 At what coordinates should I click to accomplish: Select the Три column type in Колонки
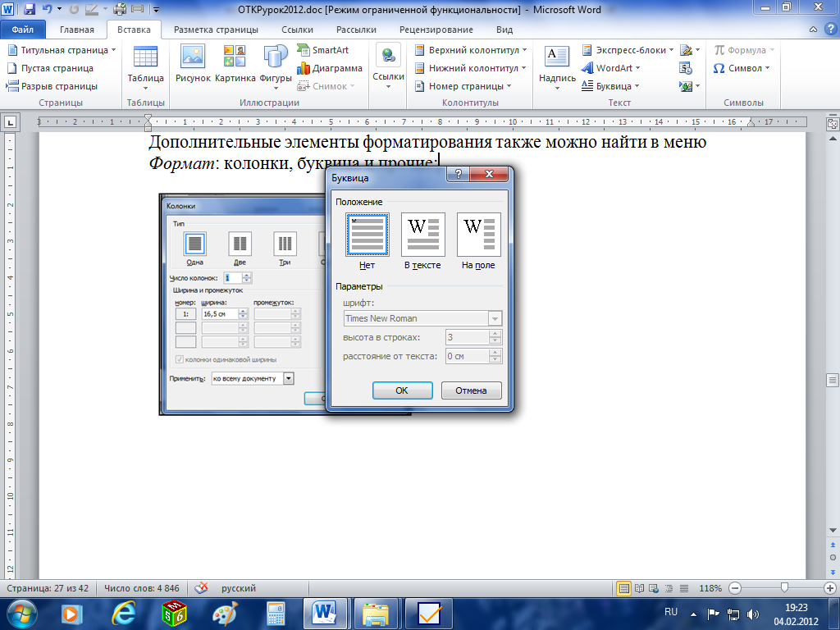click(285, 244)
